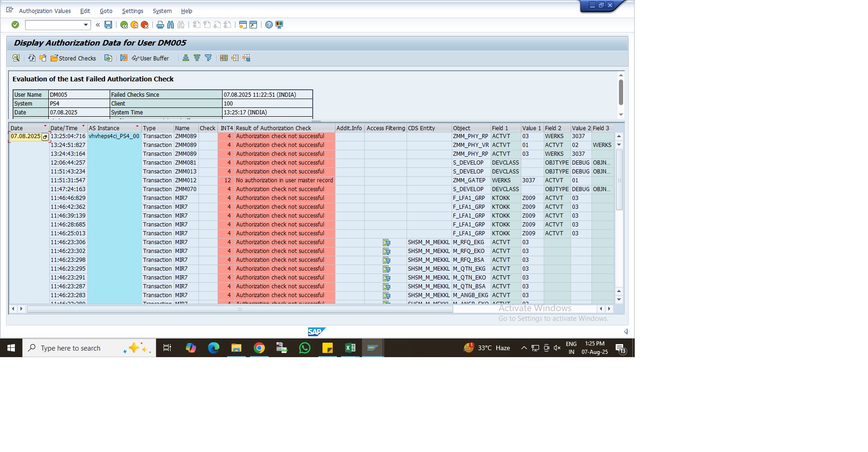Open the date value help on 07.08.2025 cell

[x=45, y=137]
